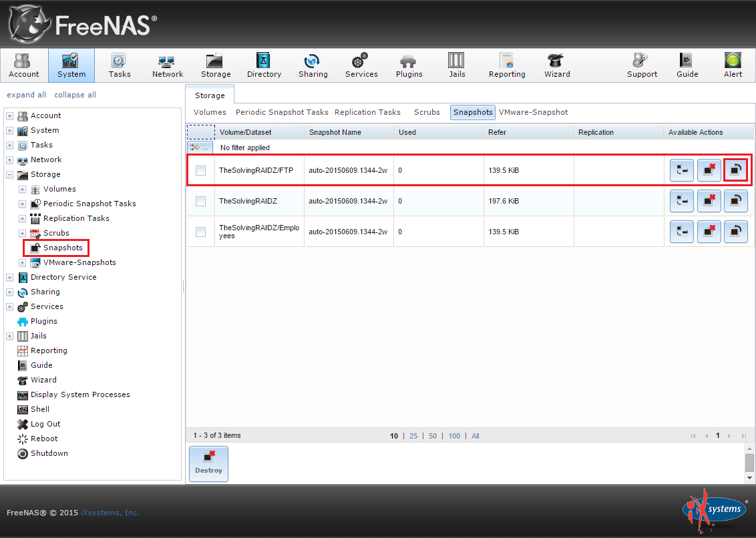
Task: Switch to the Scrubs tab
Action: point(427,112)
